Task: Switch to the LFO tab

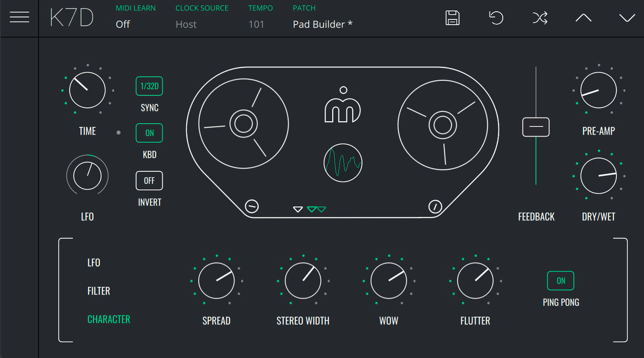Action: 94,263
